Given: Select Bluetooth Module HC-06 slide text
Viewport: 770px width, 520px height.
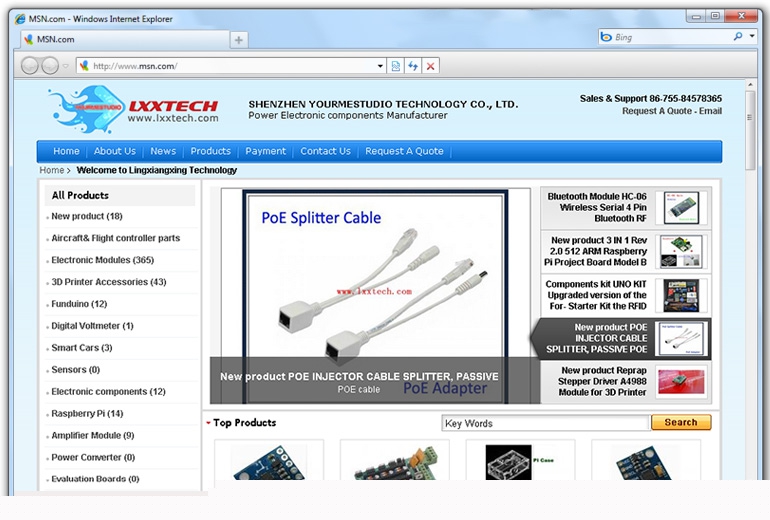Looking at the screenshot, I should pyautogui.click(x=597, y=207).
